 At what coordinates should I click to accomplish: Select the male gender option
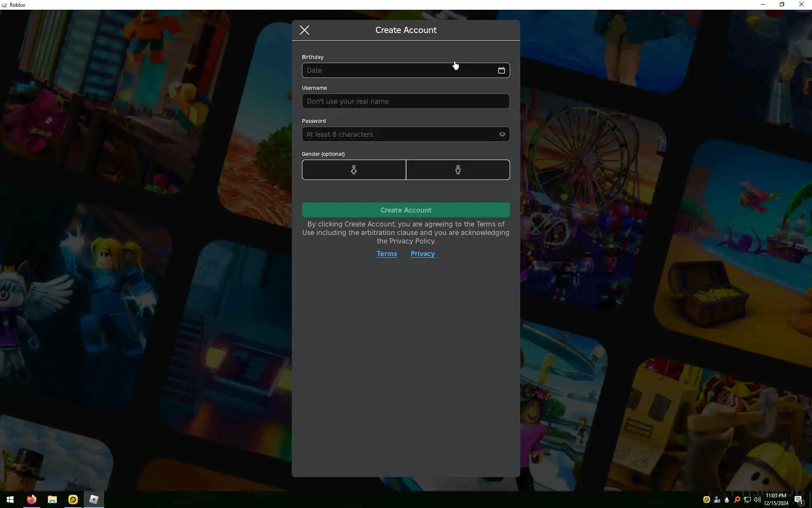coord(458,170)
